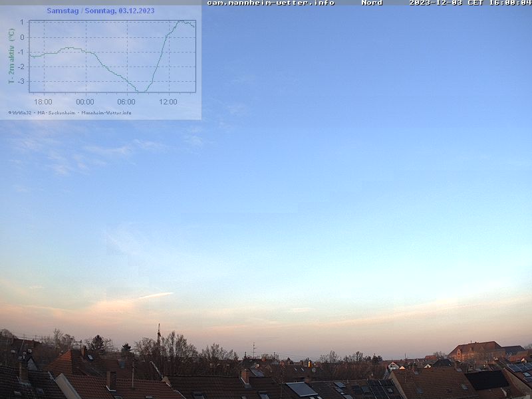Image resolution: width=532 pixels, height=399 pixels.
Task: Click the peak of the temperature curve
Action: (x=180, y=21)
